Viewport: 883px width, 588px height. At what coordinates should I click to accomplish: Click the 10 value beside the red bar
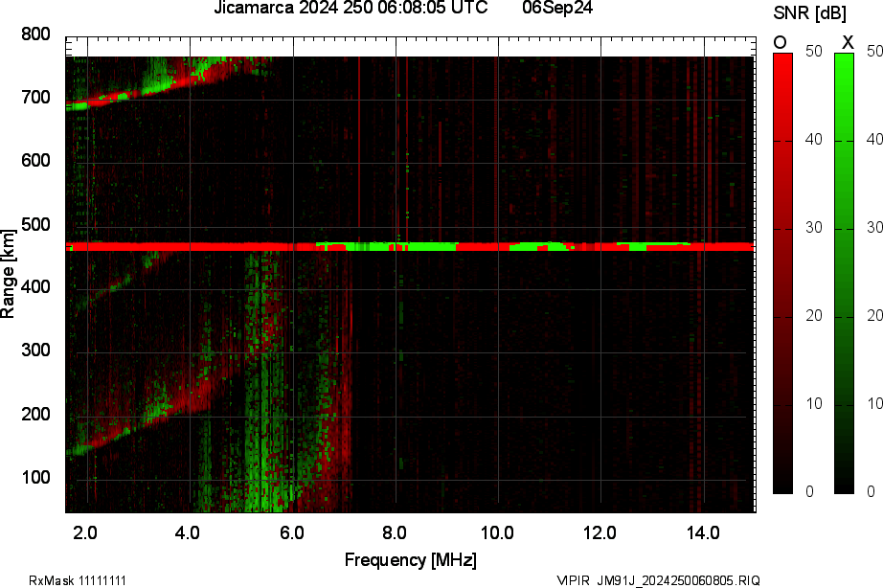coord(814,404)
